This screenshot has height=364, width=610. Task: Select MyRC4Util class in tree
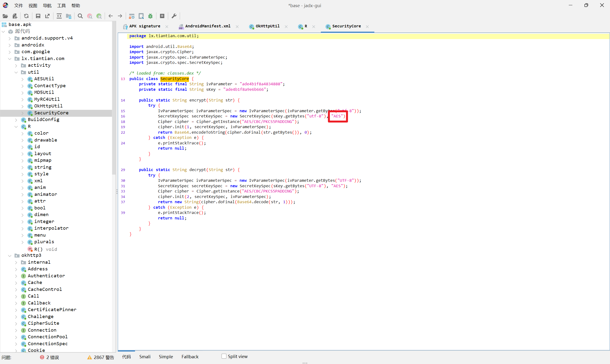pos(47,99)
